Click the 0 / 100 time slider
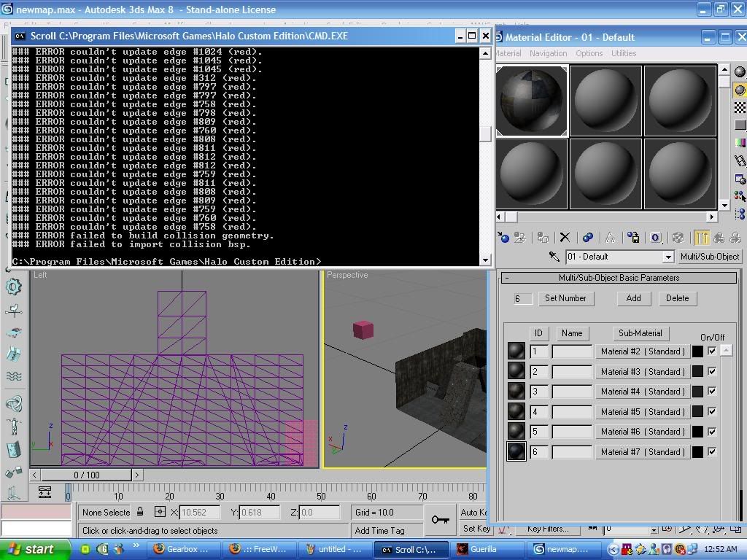The width and height of the screenshot is (747, 560). 86,475
